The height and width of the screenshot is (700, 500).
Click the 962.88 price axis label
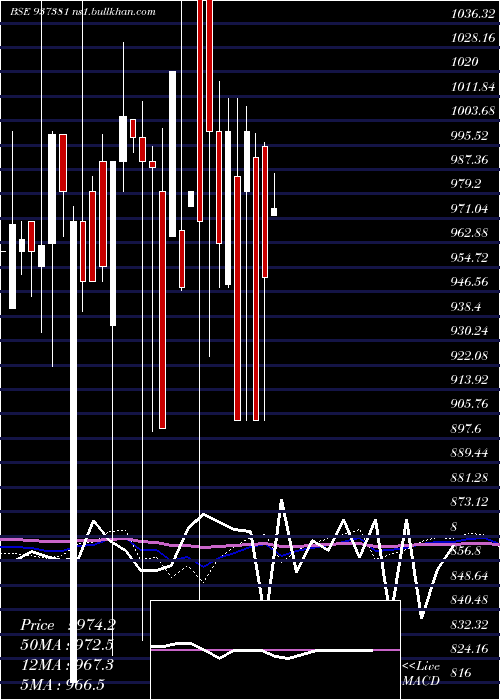(470, 233)
